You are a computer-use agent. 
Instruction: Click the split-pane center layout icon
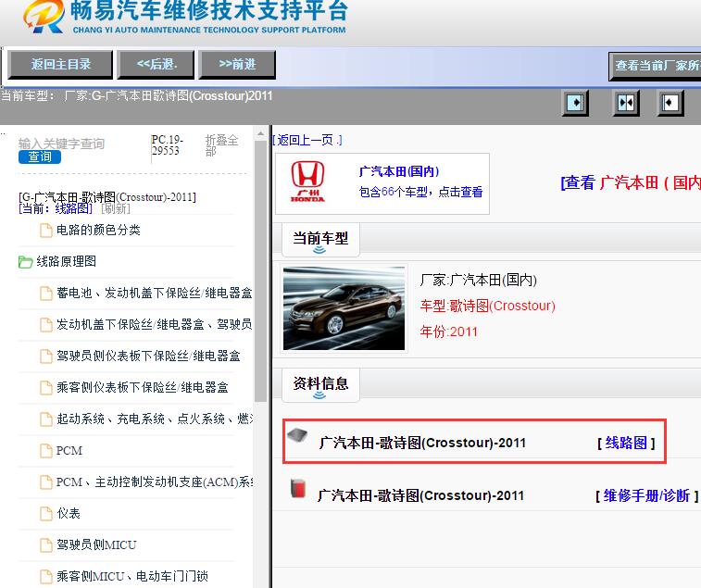pyautogui.click(x=625, y=104)
